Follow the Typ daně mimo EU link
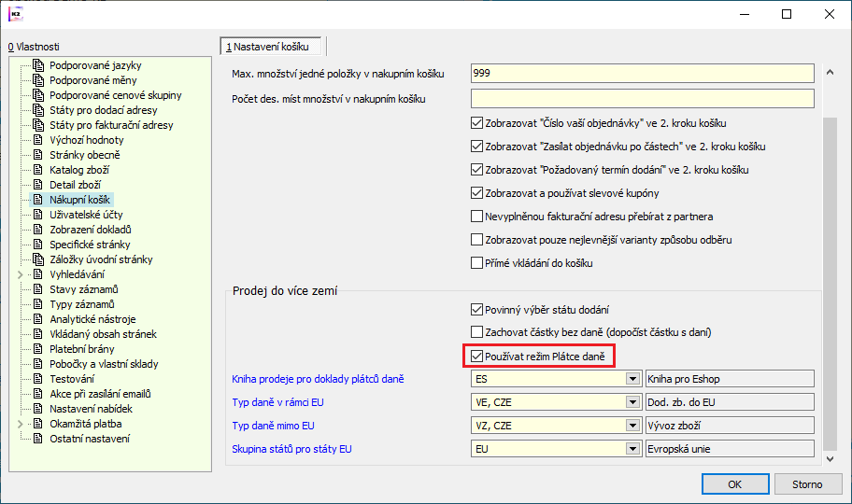 coord(274,426)
